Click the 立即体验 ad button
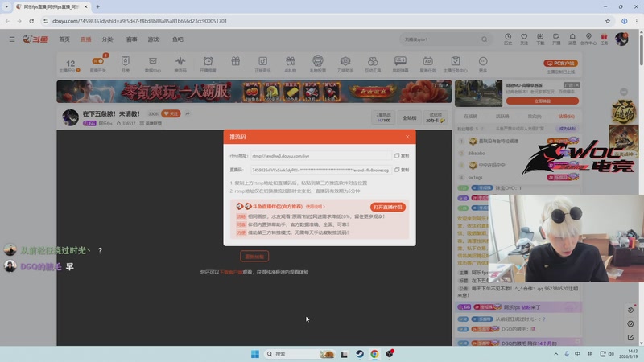 pos(542,101)
